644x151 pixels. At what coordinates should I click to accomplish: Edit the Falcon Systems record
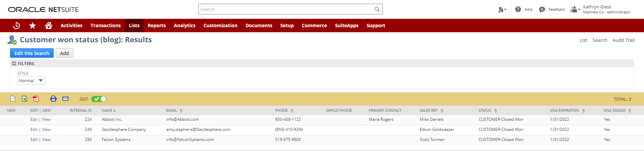pyautogui.click(x=34, y=140)
